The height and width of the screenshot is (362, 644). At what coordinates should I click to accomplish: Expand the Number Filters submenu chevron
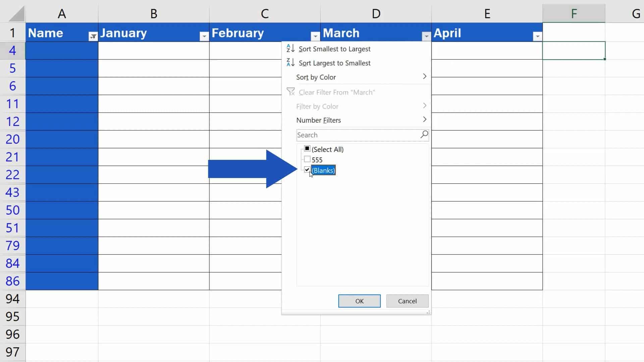[x=424, y=120]
